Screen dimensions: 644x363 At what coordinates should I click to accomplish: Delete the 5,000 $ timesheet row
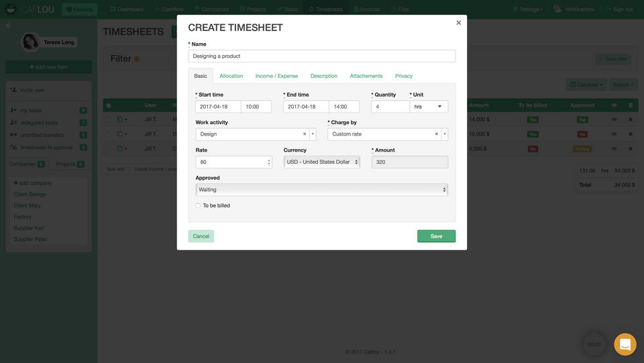[x=631, y=149]
